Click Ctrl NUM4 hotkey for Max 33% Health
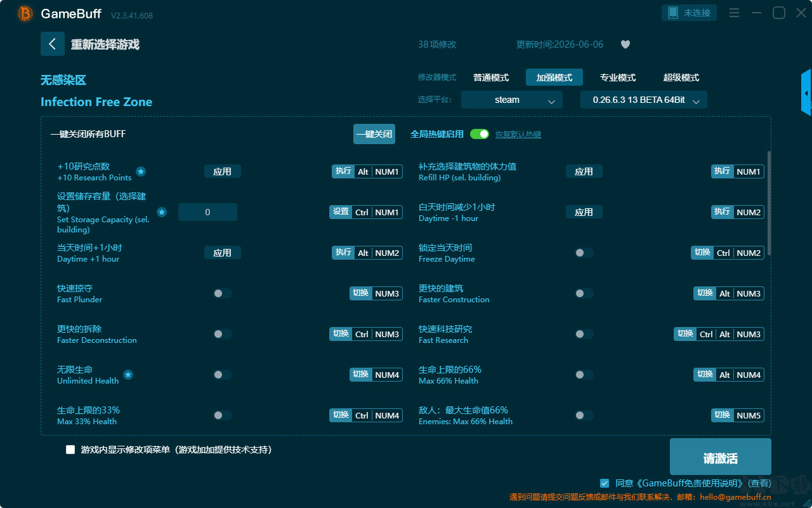Screen dimensions: 812x508 366,415
